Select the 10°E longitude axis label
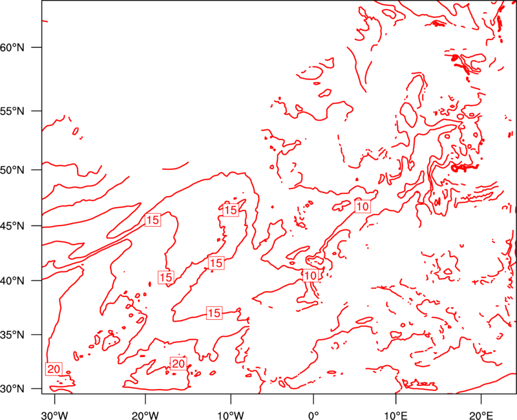Image resolution: width=517 pixels, height=420 pixels. pyautogui.click(x=396, y=415)
